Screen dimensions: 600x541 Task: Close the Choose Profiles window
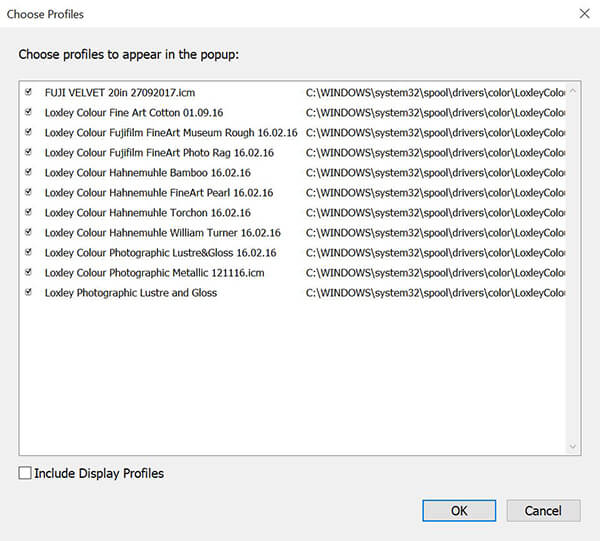coord(583,15)
